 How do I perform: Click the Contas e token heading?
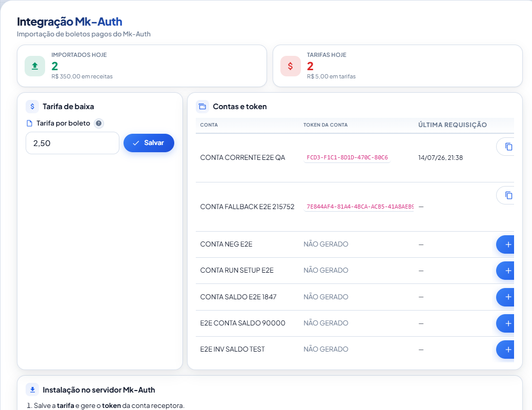[240, 107]
